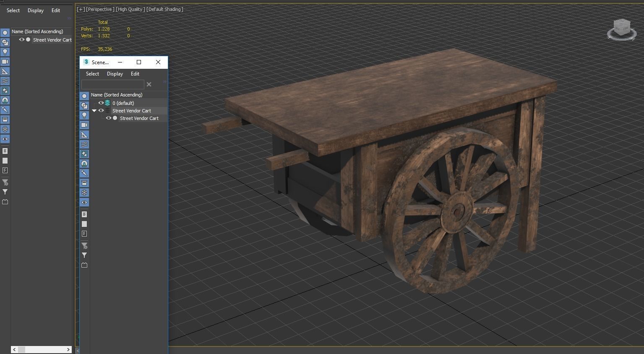Click Display All icon in the floating Scene window

pyautogui.click(x=84, y=214)
